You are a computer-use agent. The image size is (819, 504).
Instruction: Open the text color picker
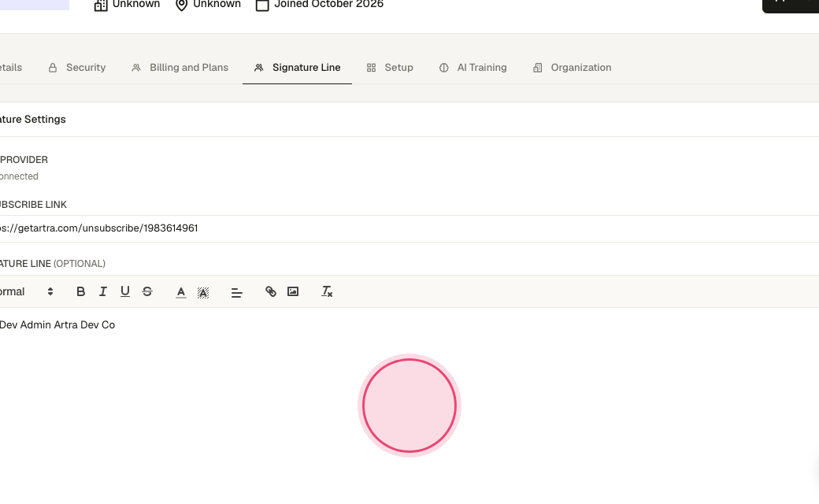180,292
